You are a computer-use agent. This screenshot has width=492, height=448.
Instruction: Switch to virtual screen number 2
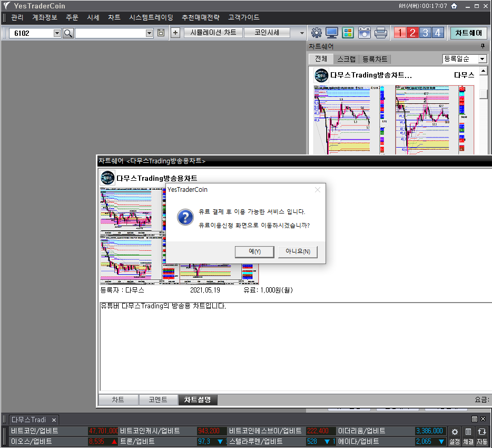pos(412,33)
